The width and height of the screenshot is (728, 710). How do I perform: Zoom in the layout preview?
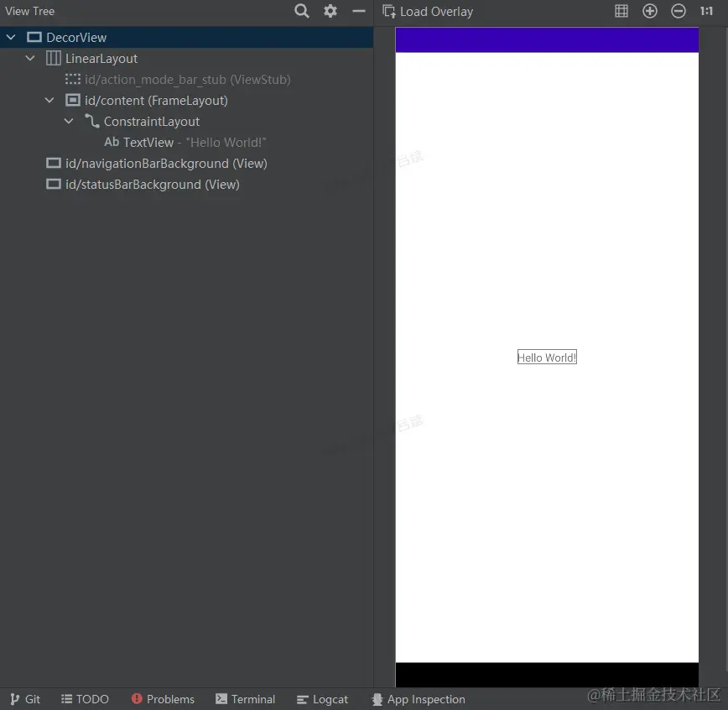point(649,11)
